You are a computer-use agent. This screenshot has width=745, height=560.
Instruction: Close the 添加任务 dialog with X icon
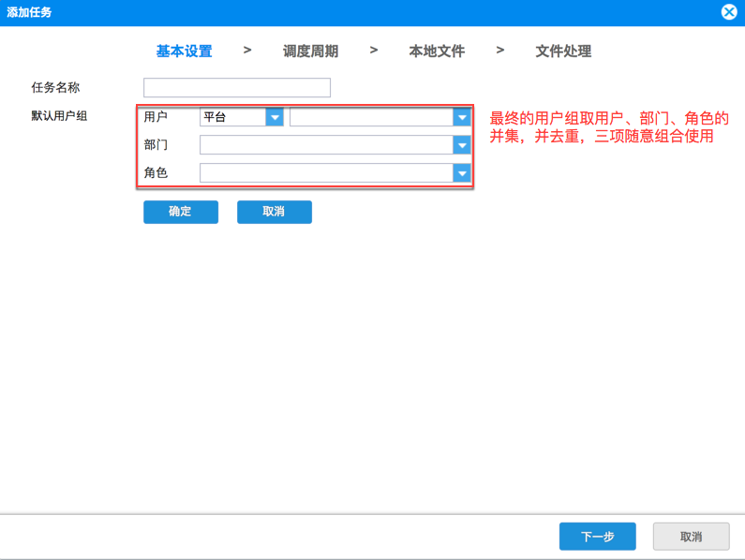(729, 12)
